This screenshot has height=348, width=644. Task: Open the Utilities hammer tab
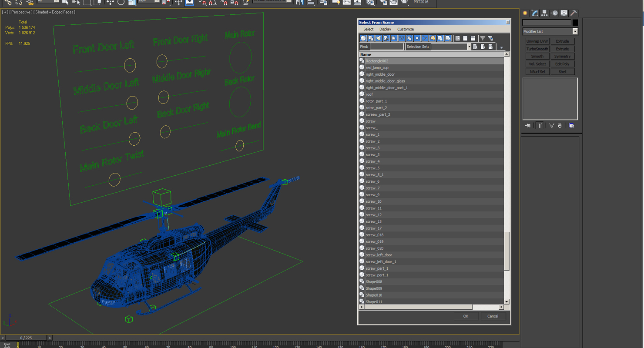(x=574, y=13)
